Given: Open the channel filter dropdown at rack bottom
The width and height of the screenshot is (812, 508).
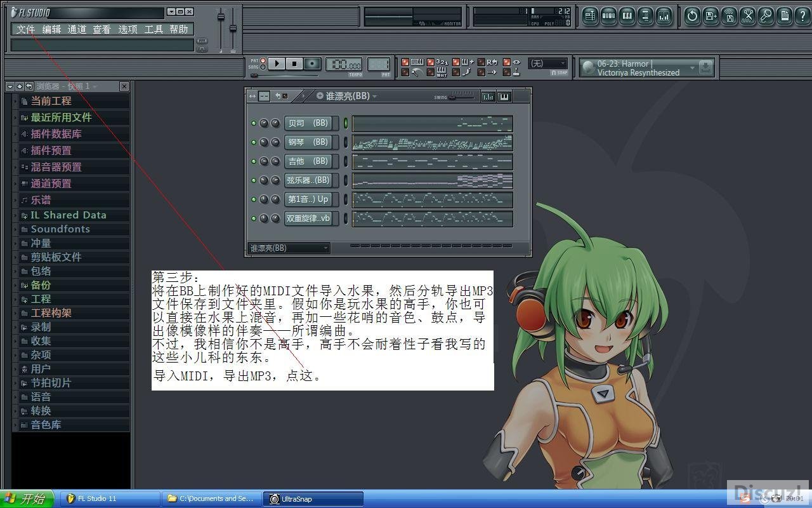Looking at the screenshot, I should click(x=289, y=248).
